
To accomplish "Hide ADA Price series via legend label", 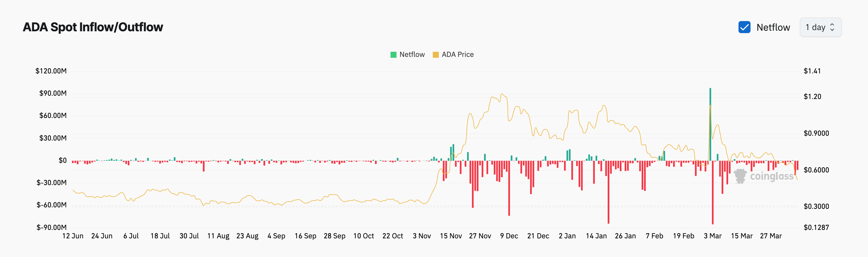I will [457, 54].
